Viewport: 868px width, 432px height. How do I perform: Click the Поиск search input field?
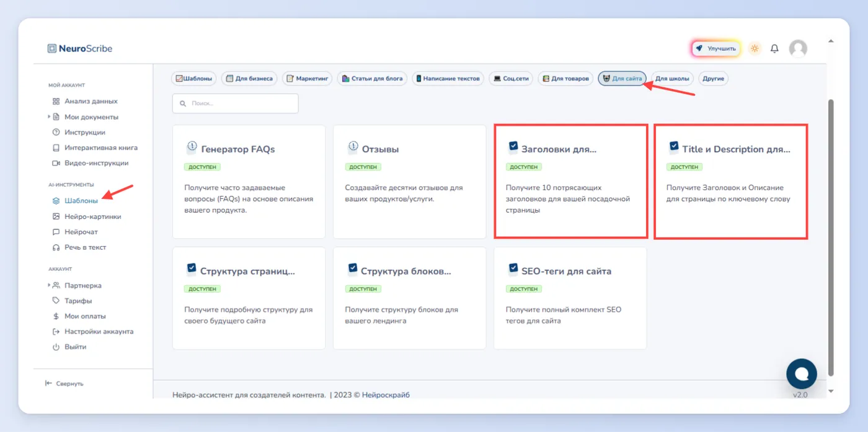click(236, 104)
